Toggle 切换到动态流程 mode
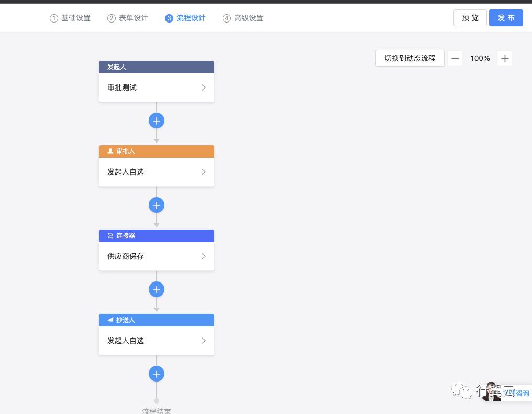This screenshot has width=532, height=414. [409, 58]
